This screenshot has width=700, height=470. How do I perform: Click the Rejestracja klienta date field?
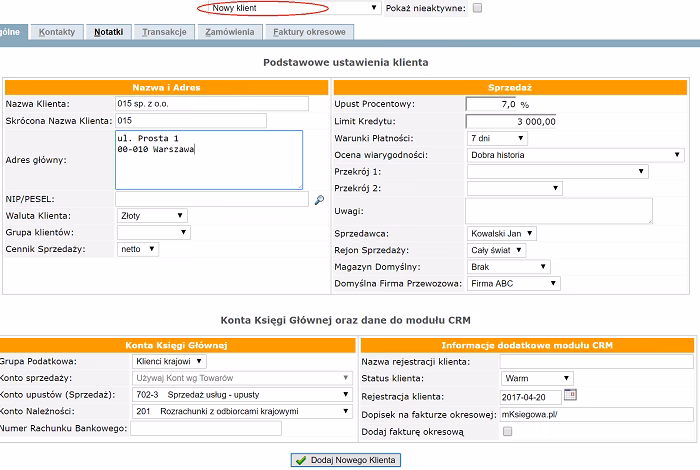click(x=531, y=397)
